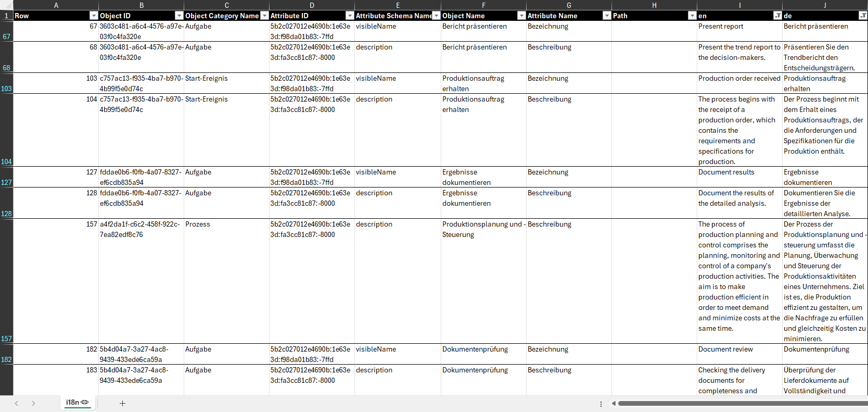Select row header 128

(x=6, y=203)
